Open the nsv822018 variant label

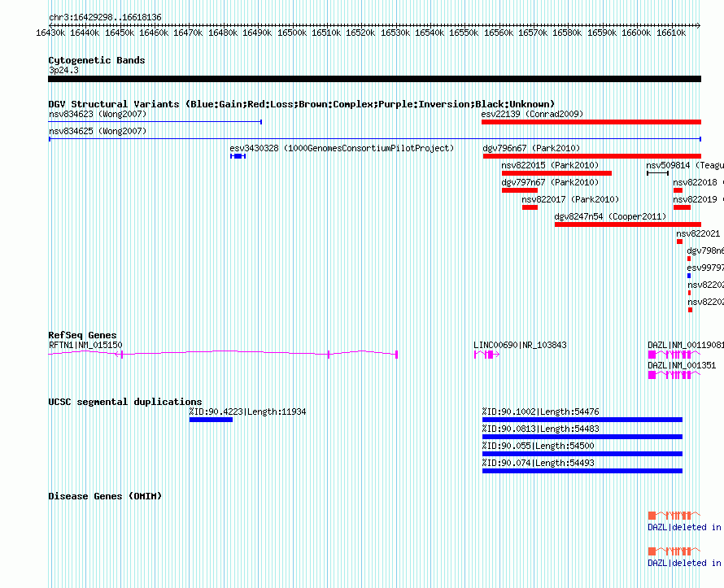(698, 182)
